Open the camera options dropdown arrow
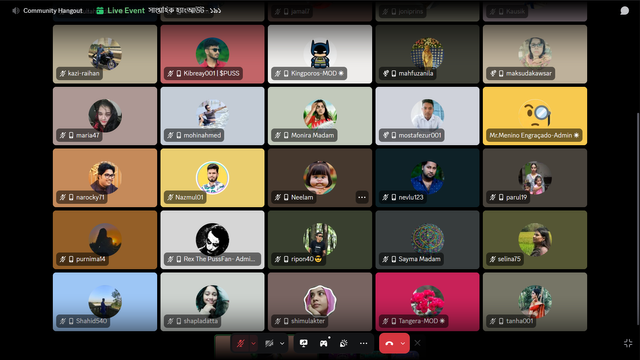640x360 pixels. pos(282,343)
